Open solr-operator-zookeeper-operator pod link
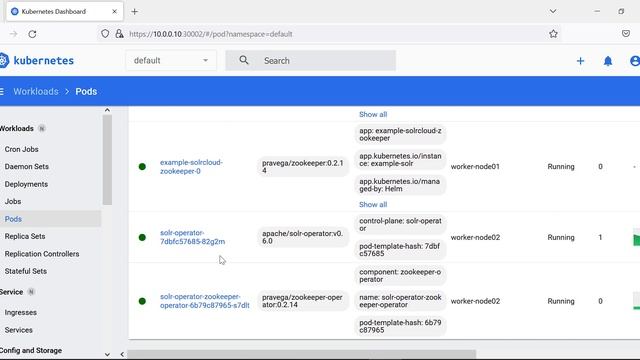The image size is (640, 360). [204, 301]
